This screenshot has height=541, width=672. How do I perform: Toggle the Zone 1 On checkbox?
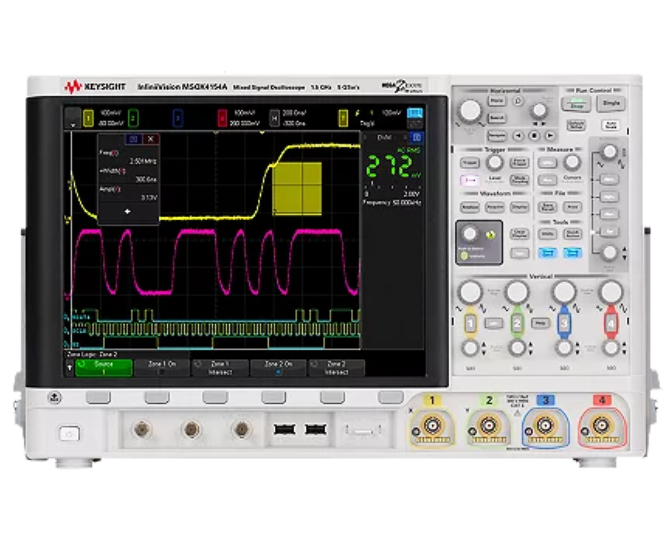[x=162, y=368]
